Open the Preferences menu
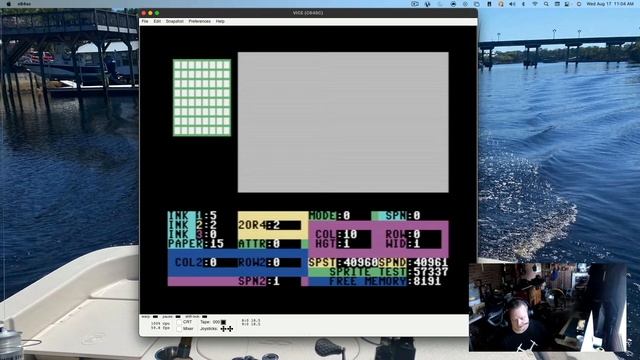 pyautogui.click(x=200, y=21)
